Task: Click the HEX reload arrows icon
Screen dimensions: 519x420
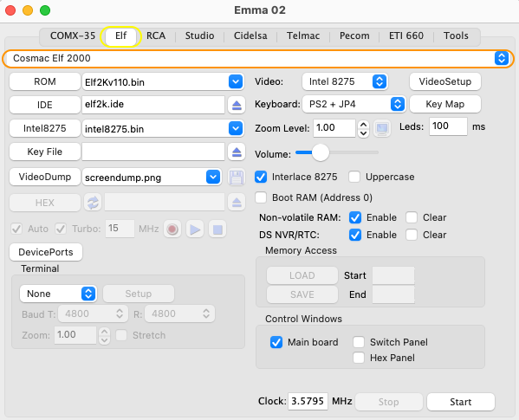Action: [x=93, y=203]
